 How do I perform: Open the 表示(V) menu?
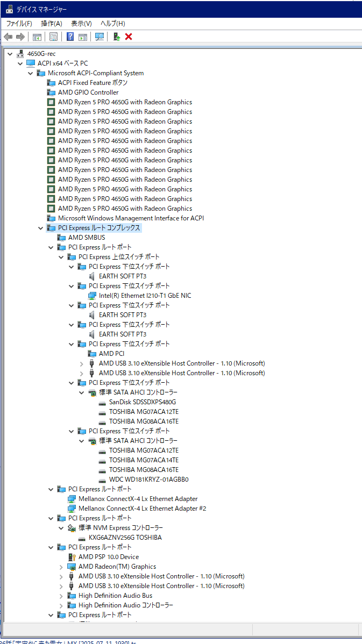pyautogui.click(x=81, y=24)
